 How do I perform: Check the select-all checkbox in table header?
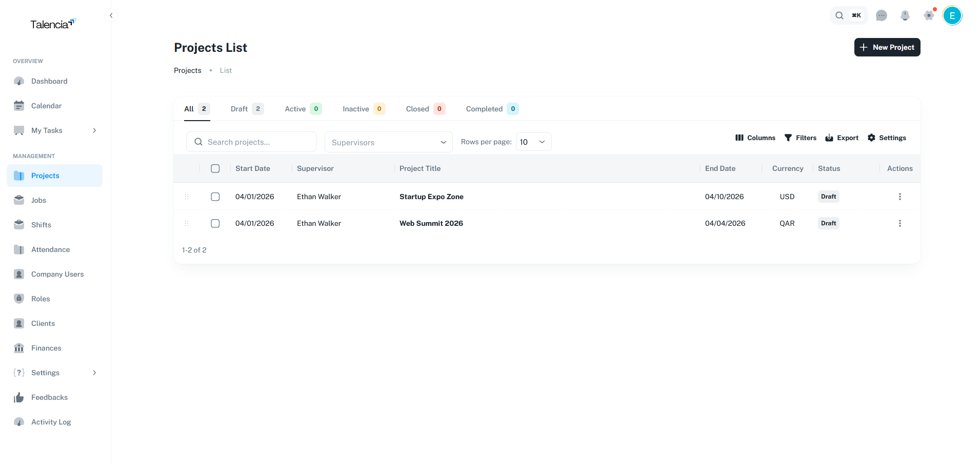(x=215, y=168)
